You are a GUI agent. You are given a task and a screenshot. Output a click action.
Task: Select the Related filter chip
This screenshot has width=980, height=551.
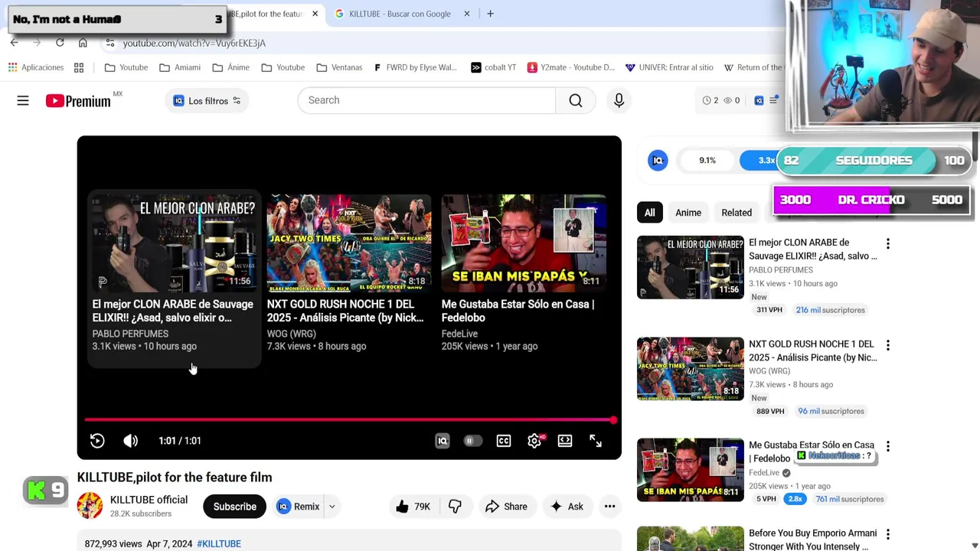click(737, 213)
